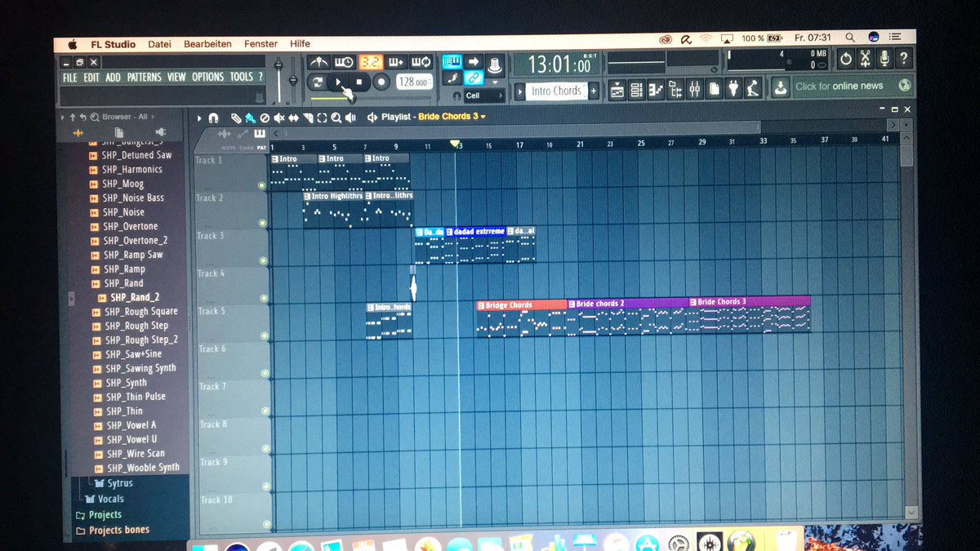Click the Play button

click(338, 82)
